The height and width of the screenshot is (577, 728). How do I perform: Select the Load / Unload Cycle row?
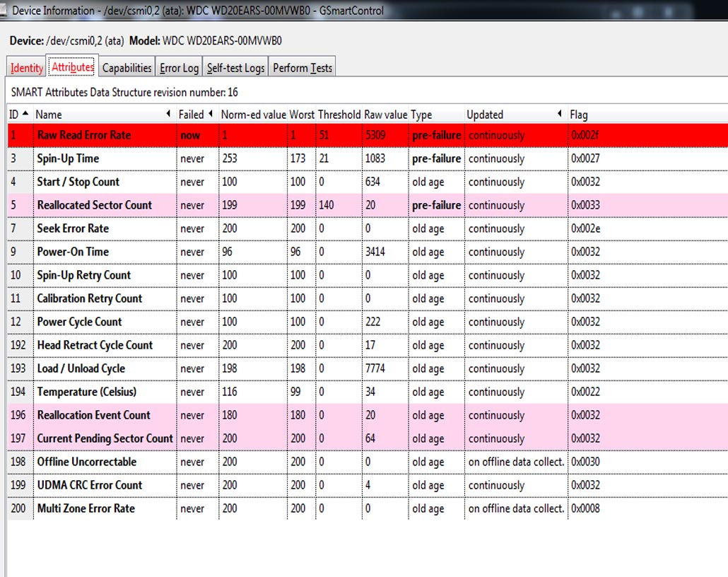click(x=368, y=368)
